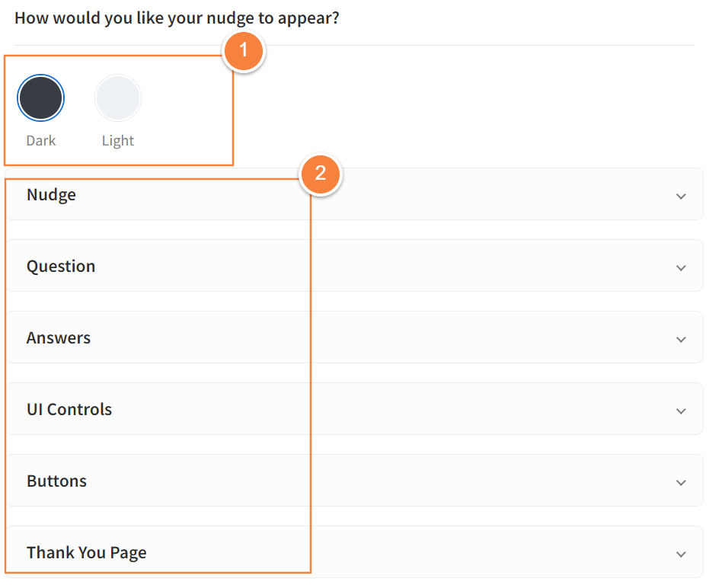Image resolution: width=725 pixels, height=588 pixels.
Task: Click the Buttons section title
Action: [x=56, y=481]
